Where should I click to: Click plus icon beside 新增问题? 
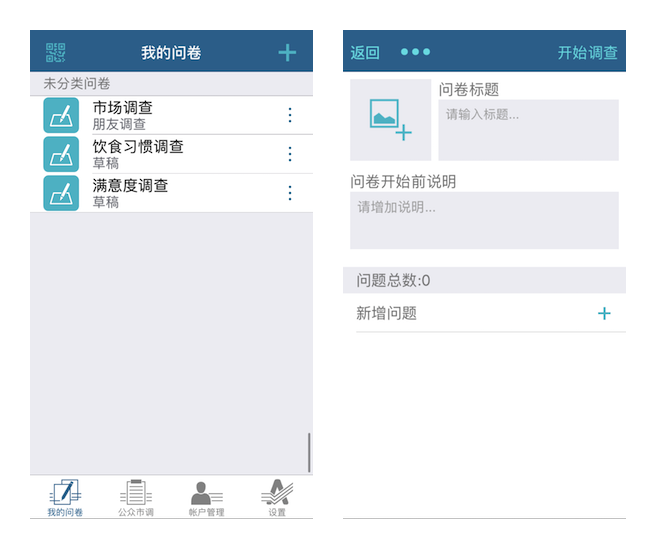point(604,314)
